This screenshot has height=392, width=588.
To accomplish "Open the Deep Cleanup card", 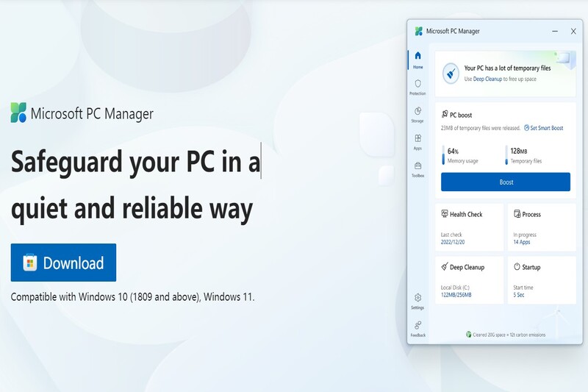I will point(469,279).
